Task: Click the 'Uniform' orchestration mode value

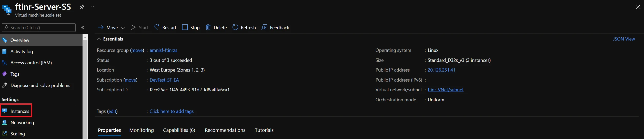Action: (x=436, y=100)
